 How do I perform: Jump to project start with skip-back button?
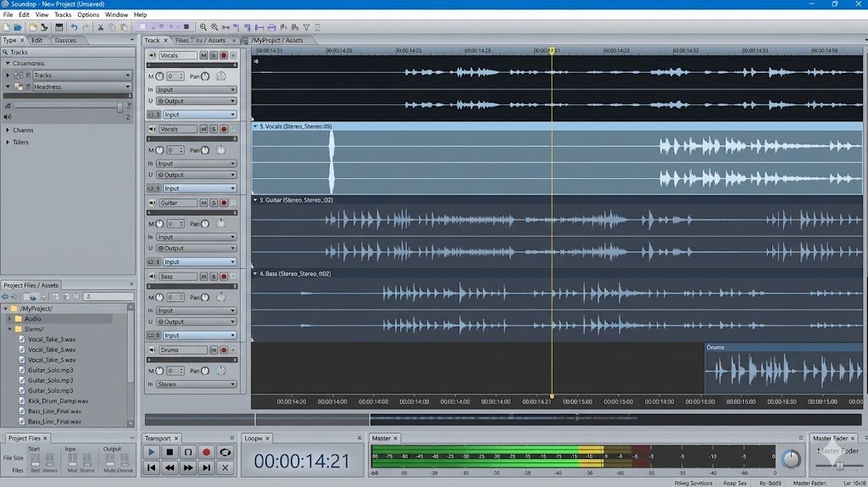(x=152, y=467)
